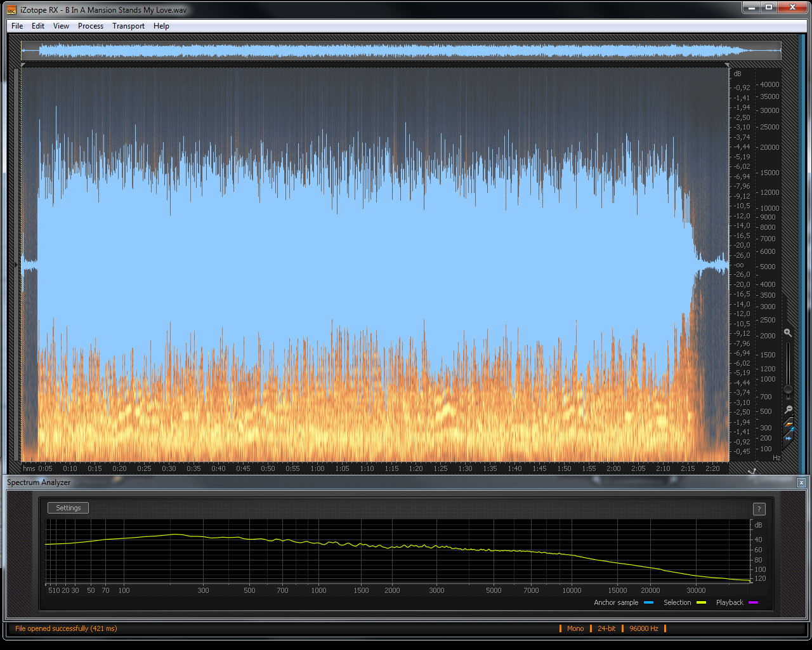The width and height of the screenshot is (812, 650).
Task: Click the vertical zoom slider knob
Action: click(788, 389)
